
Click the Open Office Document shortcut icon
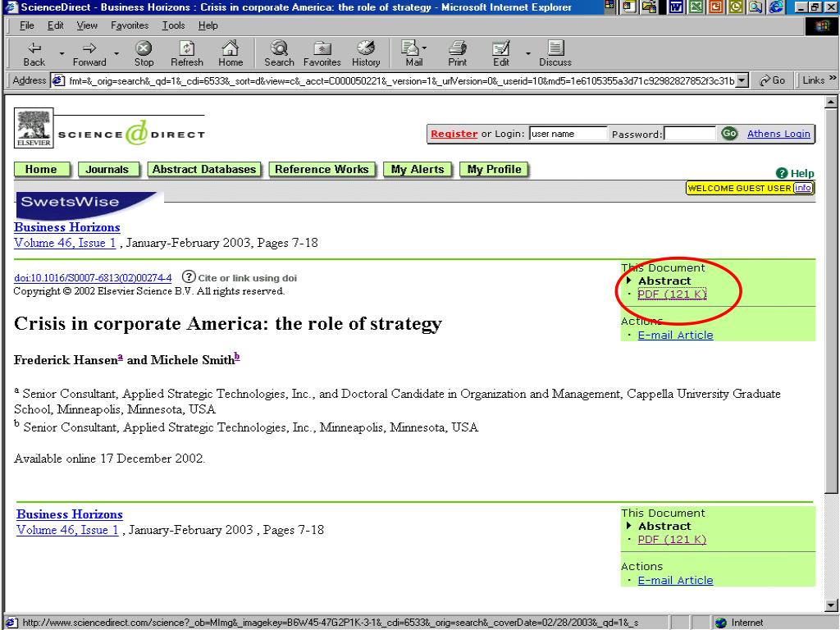tap(650, 7)
